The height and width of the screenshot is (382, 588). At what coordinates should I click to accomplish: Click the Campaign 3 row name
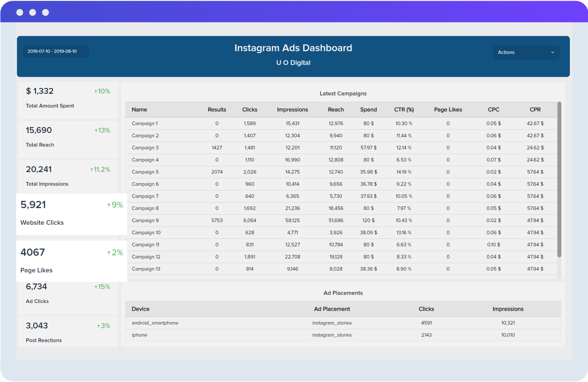145,148
